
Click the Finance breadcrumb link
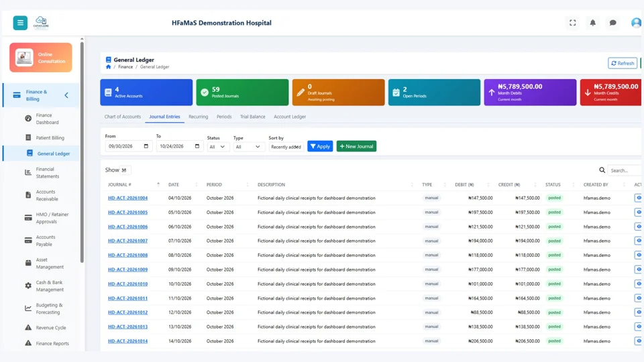coord(125,67)
